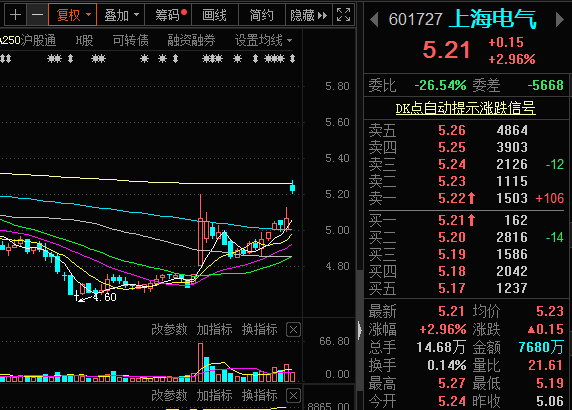Click the 卖三 price 5.24
Screen dimensions: 572x410
coord(452,164)
